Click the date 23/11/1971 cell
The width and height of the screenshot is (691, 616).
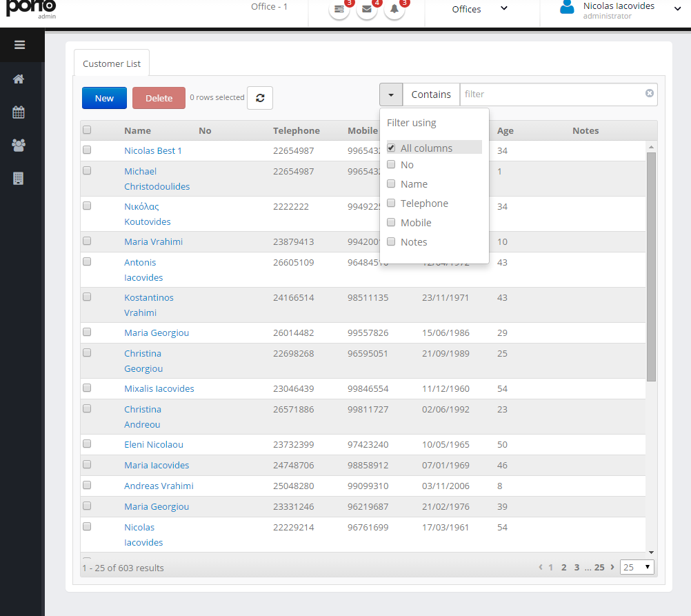pos(445,297)
